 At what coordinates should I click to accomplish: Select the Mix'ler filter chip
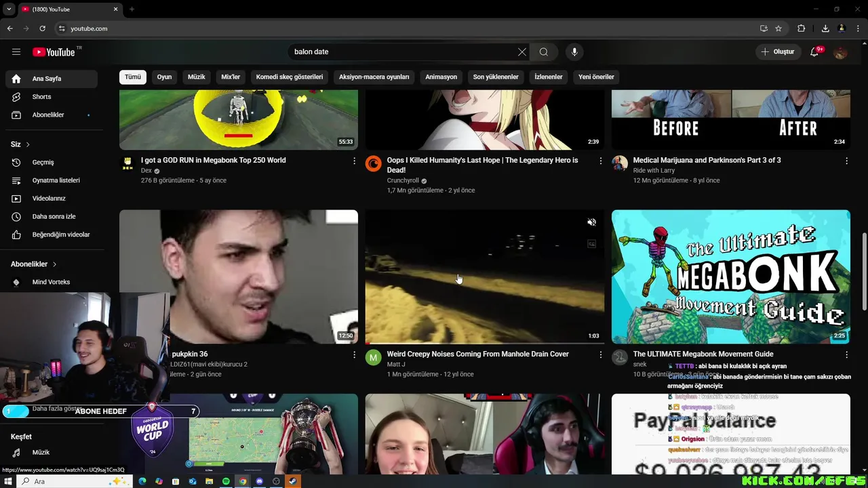(x=231, y=77)
